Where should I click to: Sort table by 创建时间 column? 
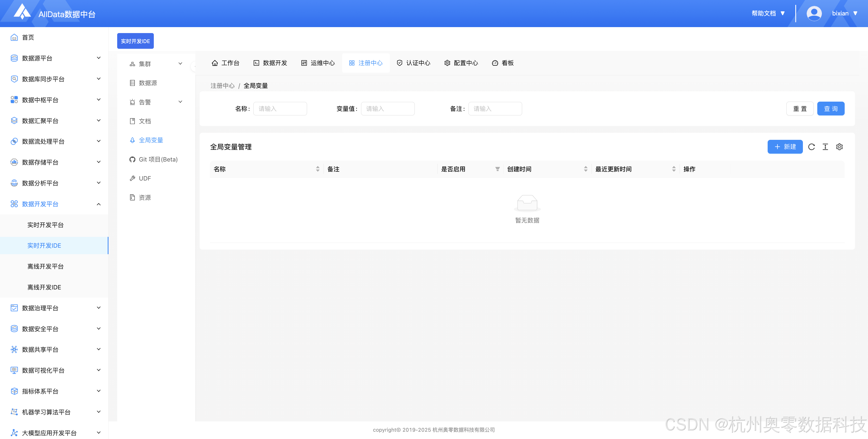click(x=586, y=169)
